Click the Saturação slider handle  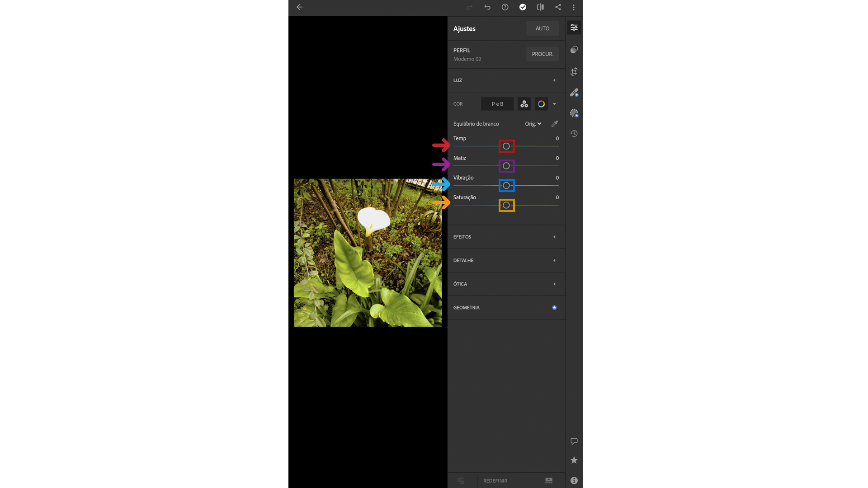[506, 205]
